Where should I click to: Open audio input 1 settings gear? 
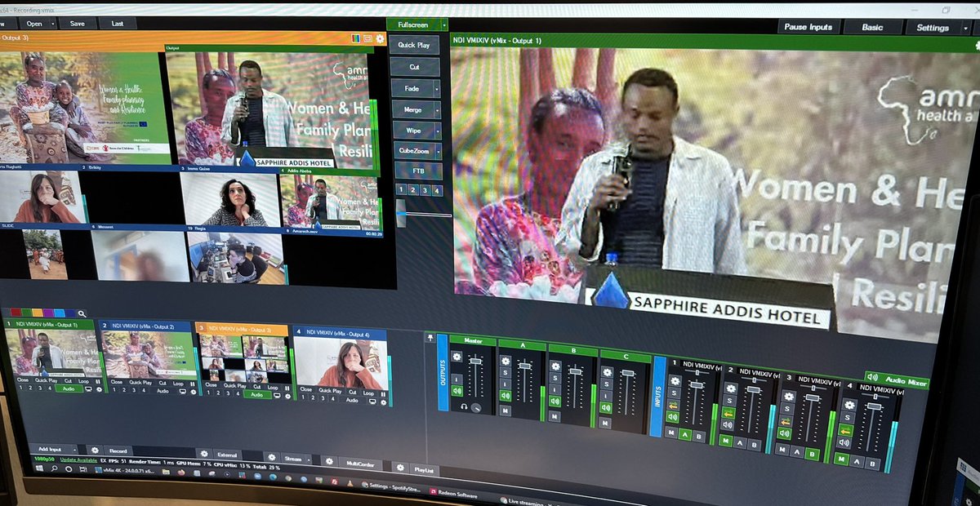pyautogui.click(x=675, y=380)
